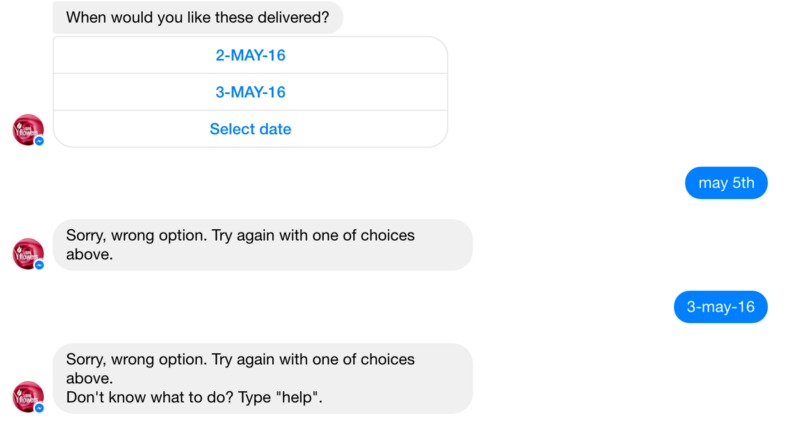Click the word "above." in the first error reply
The height and width of the screenshot is (427, 800).
click(90, 255)
